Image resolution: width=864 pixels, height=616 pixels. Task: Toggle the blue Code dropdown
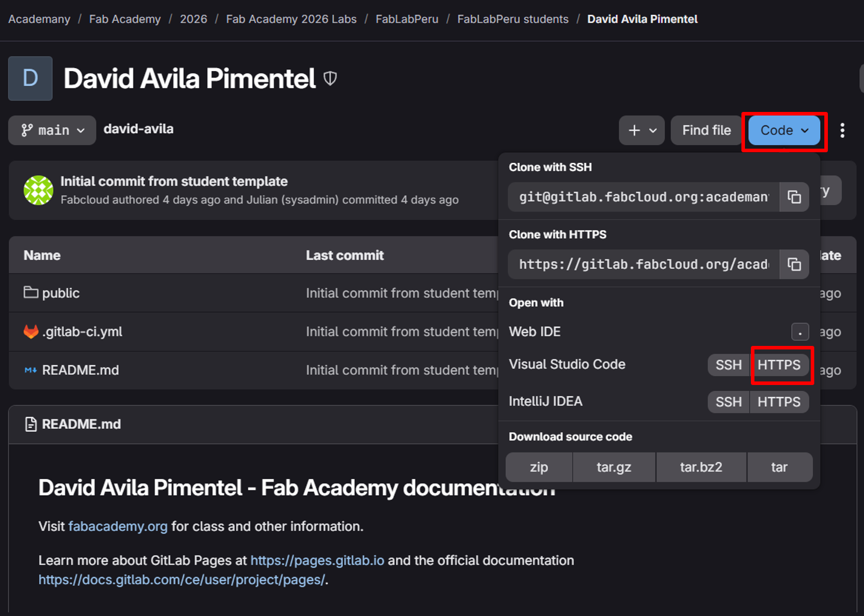click(x=784, y=130)
